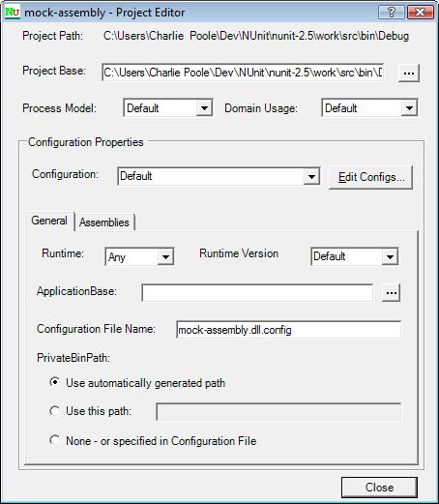Close dialog using title bar X
This screenshot has width=439, height=504.
[x=421, y=13]
